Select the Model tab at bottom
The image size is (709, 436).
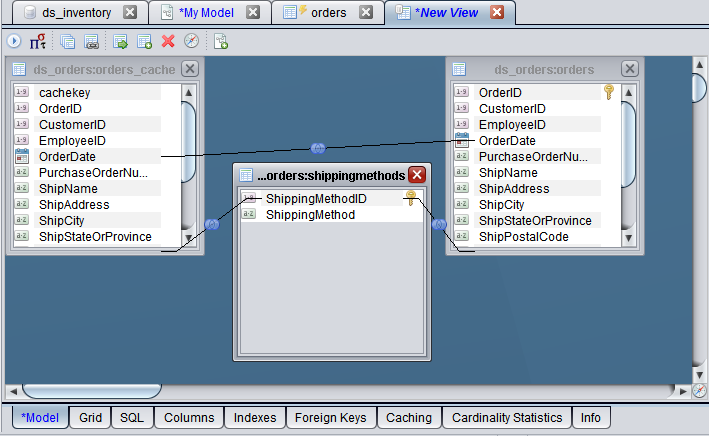(x=40, y=417)
